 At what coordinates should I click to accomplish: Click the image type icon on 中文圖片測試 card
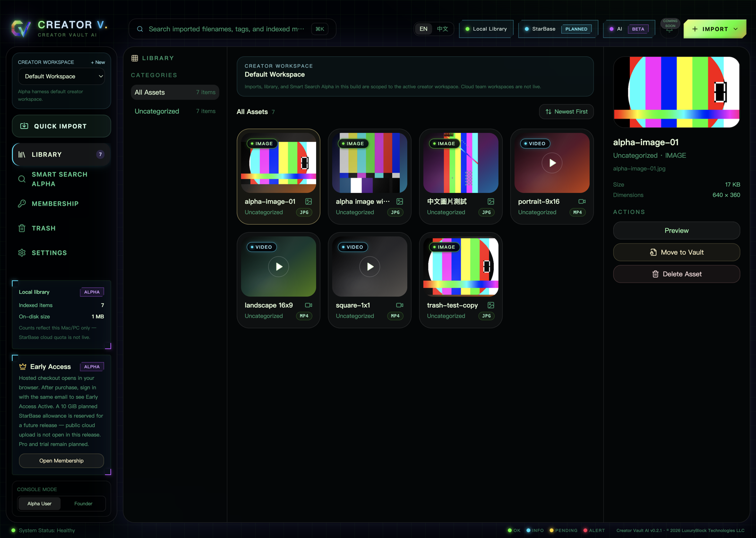tap(491, 201)
